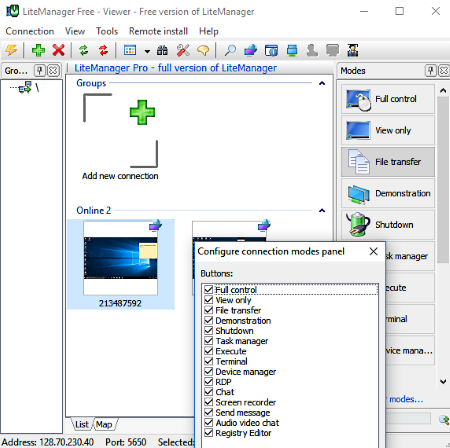Uncheck the Registry Editor checkbox
The image size is (450, 448).
(x=209, y=433)
